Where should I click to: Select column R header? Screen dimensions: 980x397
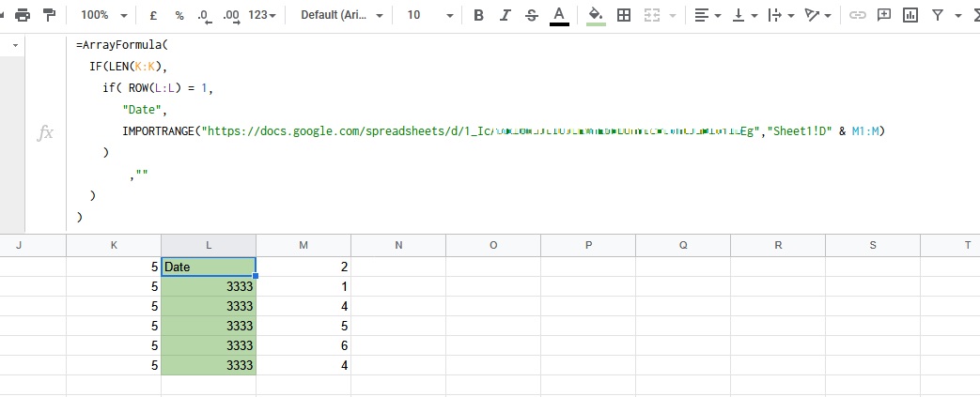778,245
